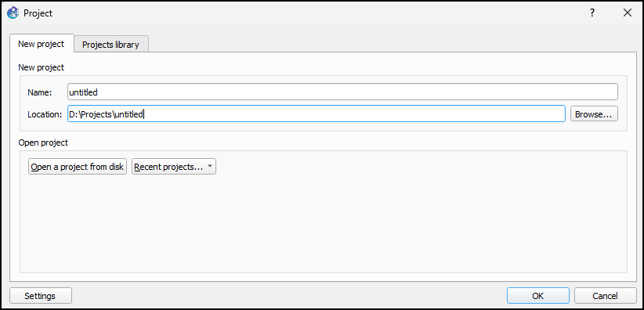Dismiss the dialog with Cancel
644x310 pixels.
pyautogui.click(x=605, y=296)
